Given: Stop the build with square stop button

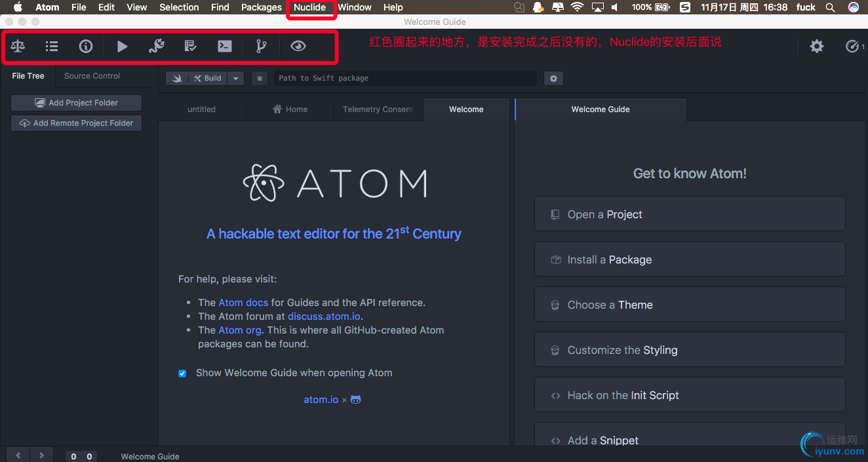Looking at the screenshot, I should pyautogui.click(x=260, y=78).
